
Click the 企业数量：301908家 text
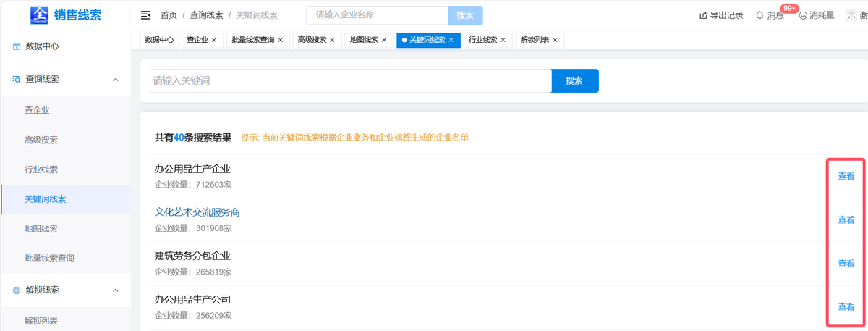(x=193, y=228)
